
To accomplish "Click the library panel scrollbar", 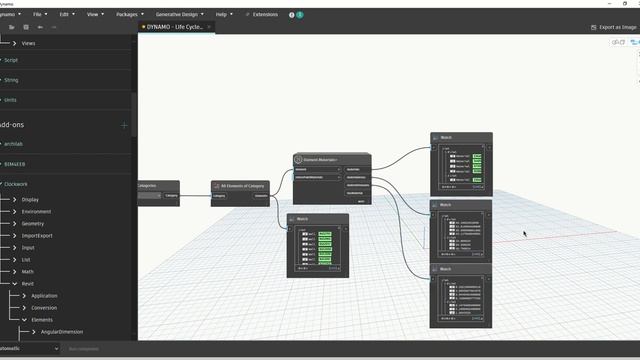I will click(134, 114).
